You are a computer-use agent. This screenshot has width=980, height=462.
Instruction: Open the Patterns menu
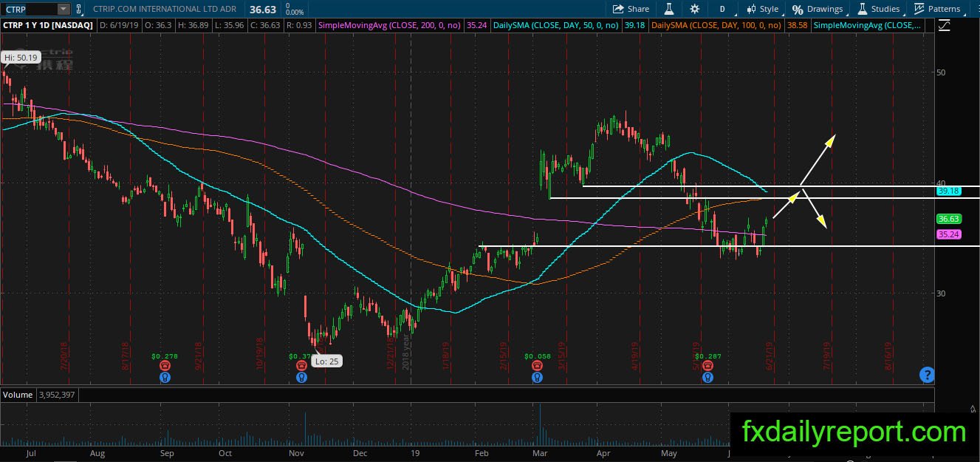tap(937, 9)
